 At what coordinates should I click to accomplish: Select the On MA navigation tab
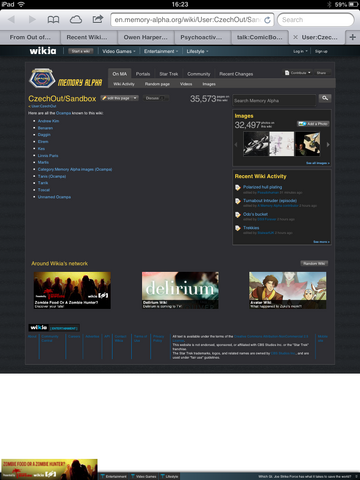click(x=120, y=74)
